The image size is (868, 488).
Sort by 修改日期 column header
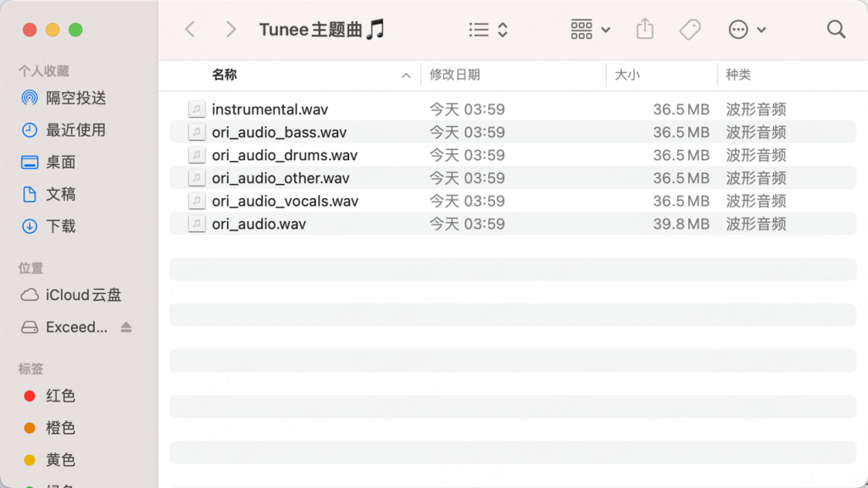(455, 75)
